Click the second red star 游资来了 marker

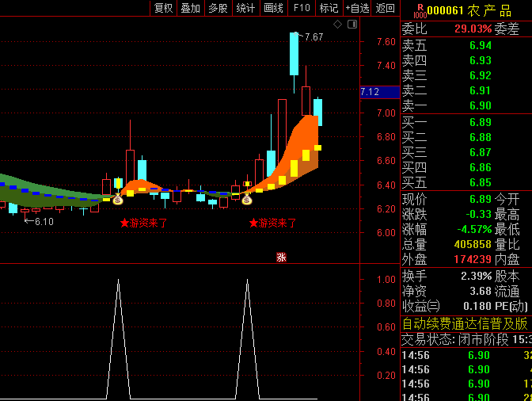coord(253,223)
